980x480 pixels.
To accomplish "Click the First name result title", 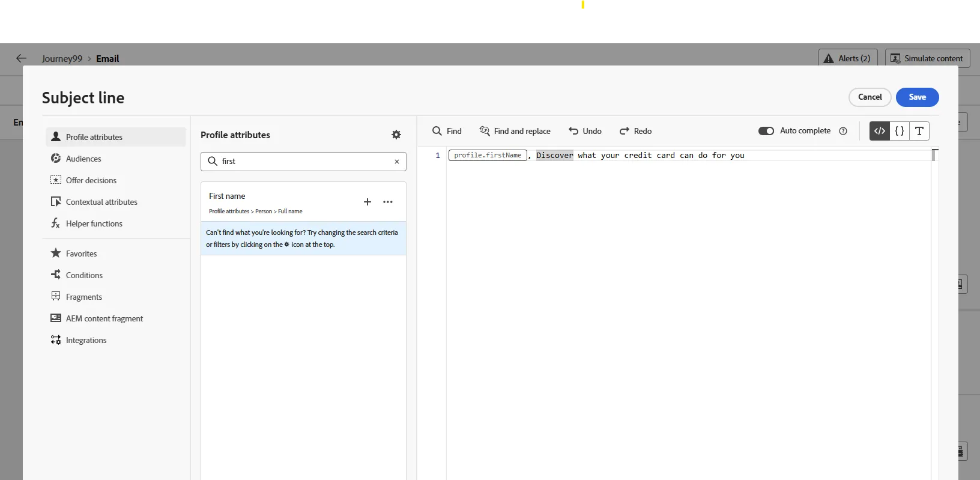I will [x=227, y=196].
